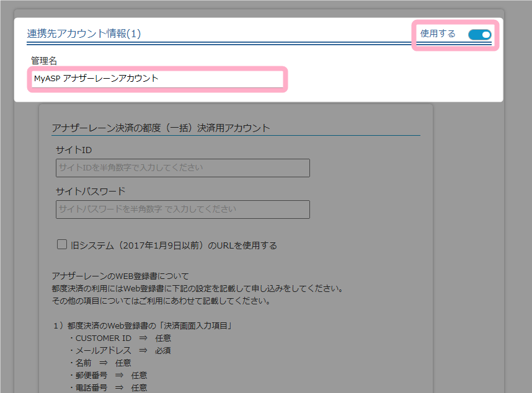Enable the 旧システム URL checkbox
532x393 pixels.
click(x=62, y=244)
